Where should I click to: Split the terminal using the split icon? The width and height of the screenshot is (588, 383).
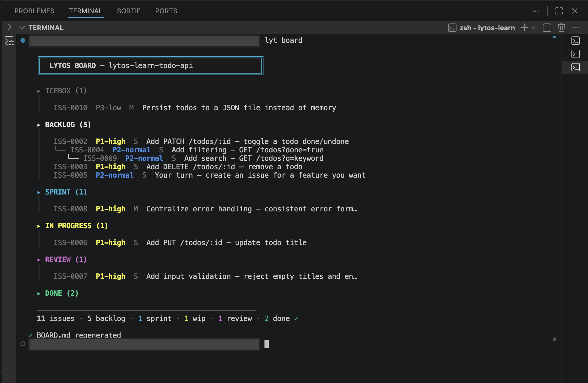547,27
